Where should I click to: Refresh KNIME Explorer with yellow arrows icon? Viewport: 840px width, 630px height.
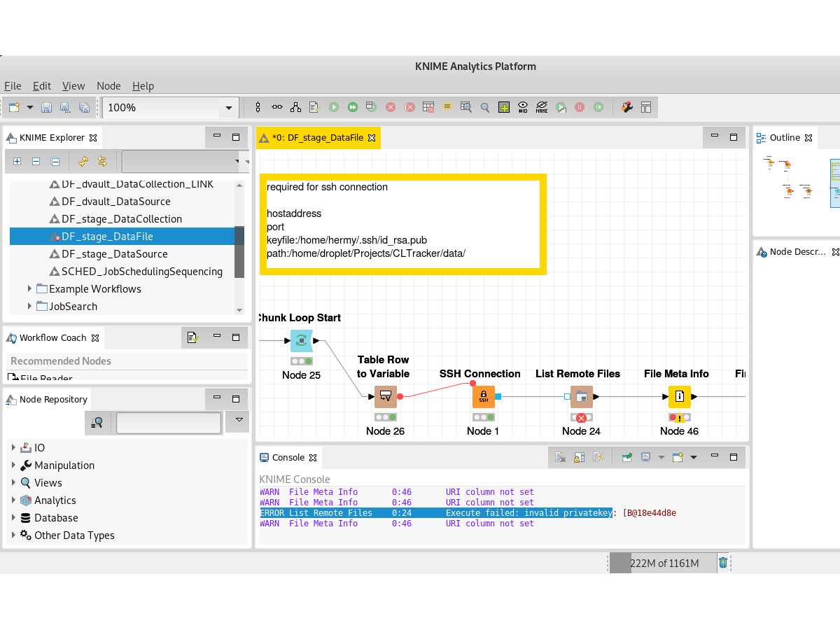point(83,162)
